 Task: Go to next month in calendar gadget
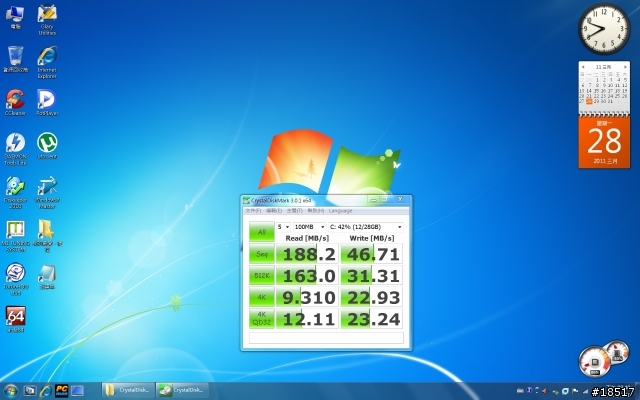(625, 67)
